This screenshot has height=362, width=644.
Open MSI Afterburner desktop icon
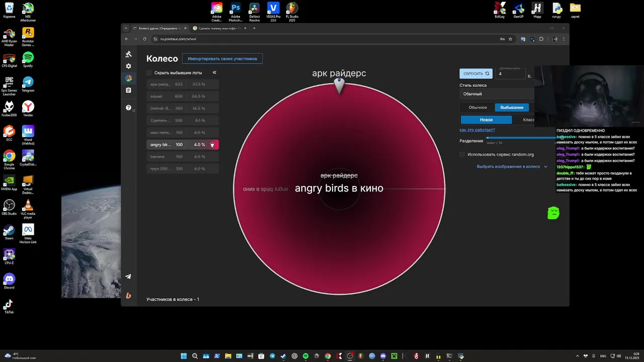click(28, 12)
